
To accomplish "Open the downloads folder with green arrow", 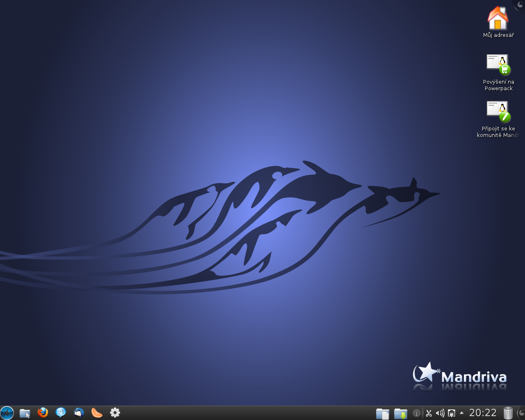I will pyautogui.click(x=401, y=413).
